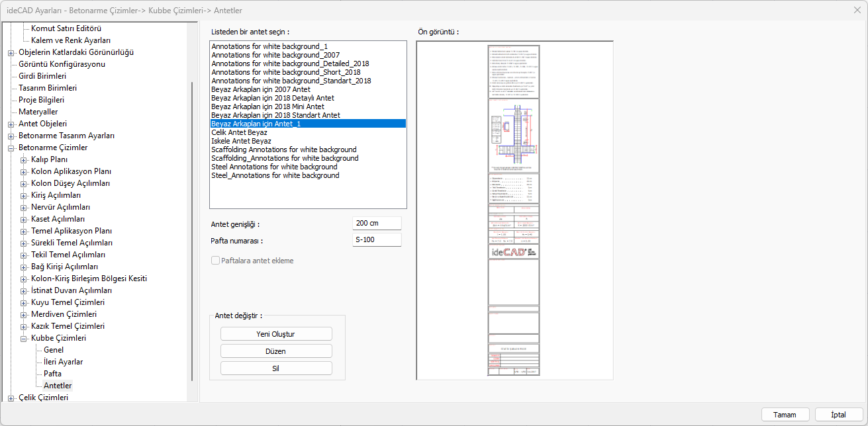Expand the Antet Objeleri node
The width and height of the screenshot is (868, 426).
[x=11, y=124]
